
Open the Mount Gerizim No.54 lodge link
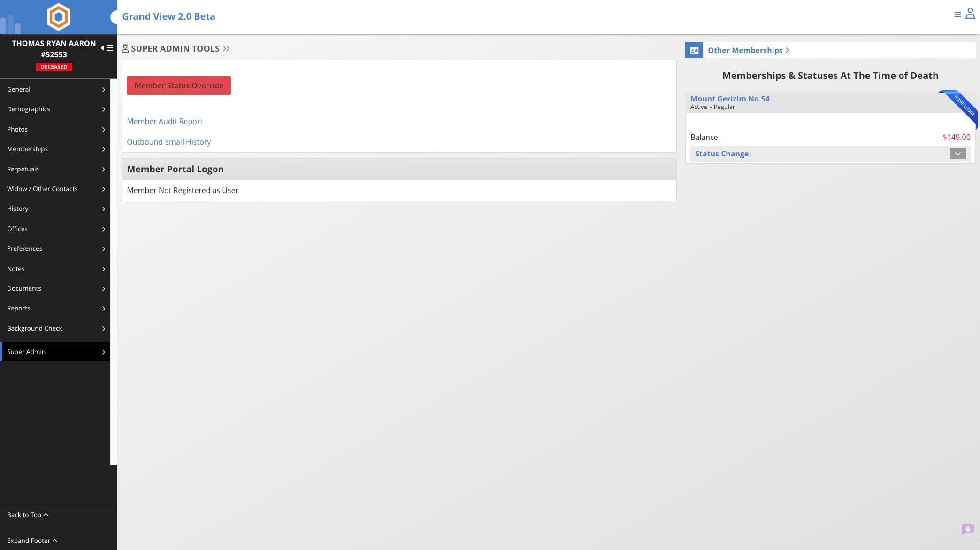coord(730,99)
